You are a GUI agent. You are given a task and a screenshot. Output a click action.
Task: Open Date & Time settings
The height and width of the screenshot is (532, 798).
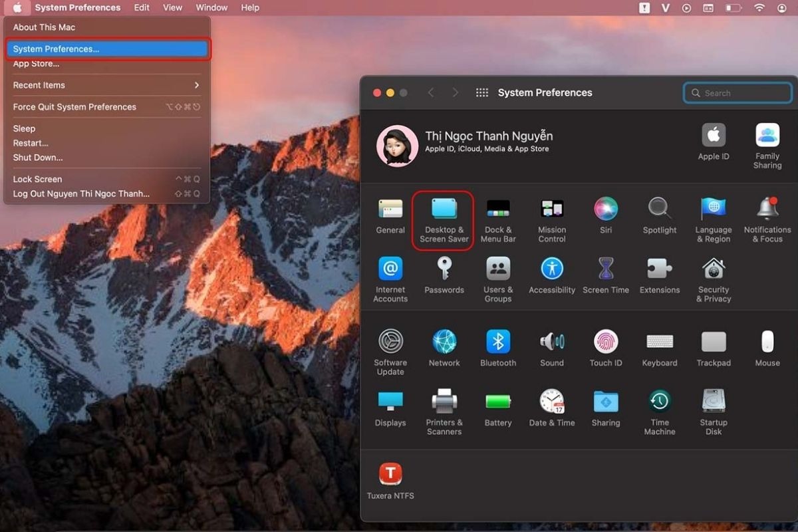552,409
